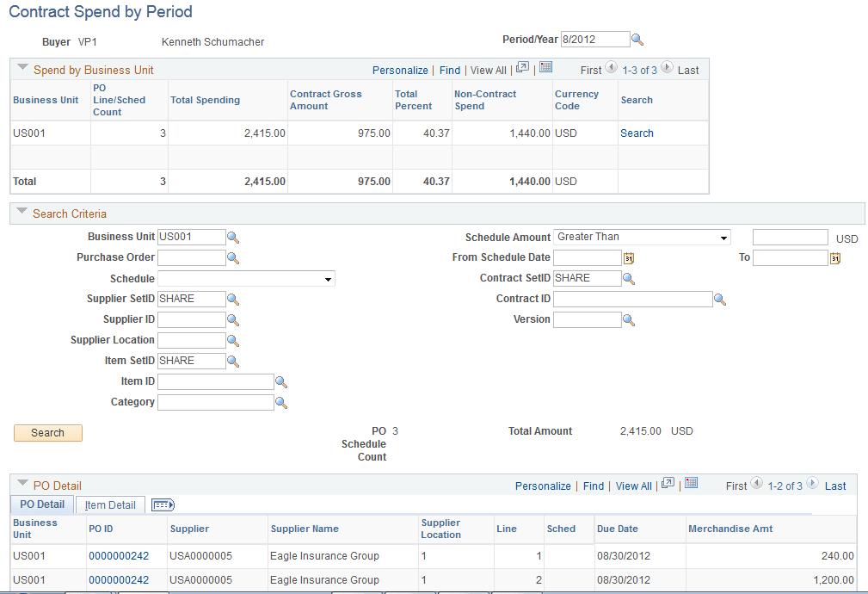Collapse the Search Criteria section
The image size is (868, 594).
21,213
